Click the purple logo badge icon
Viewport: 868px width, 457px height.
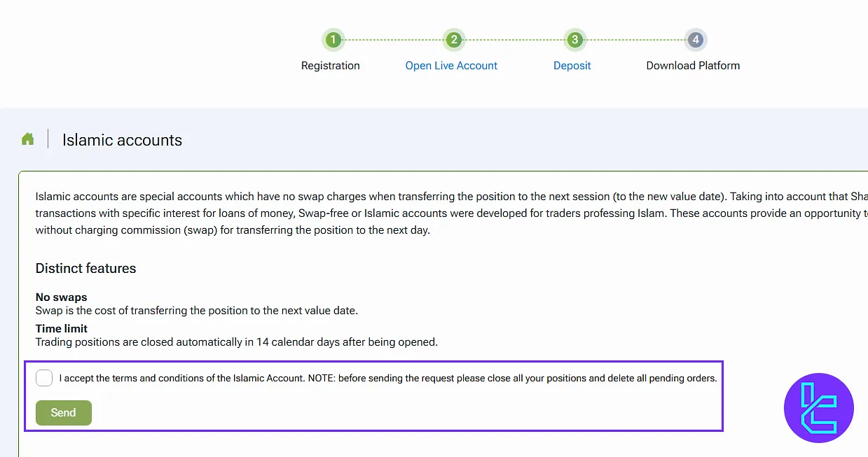[818, 408]
